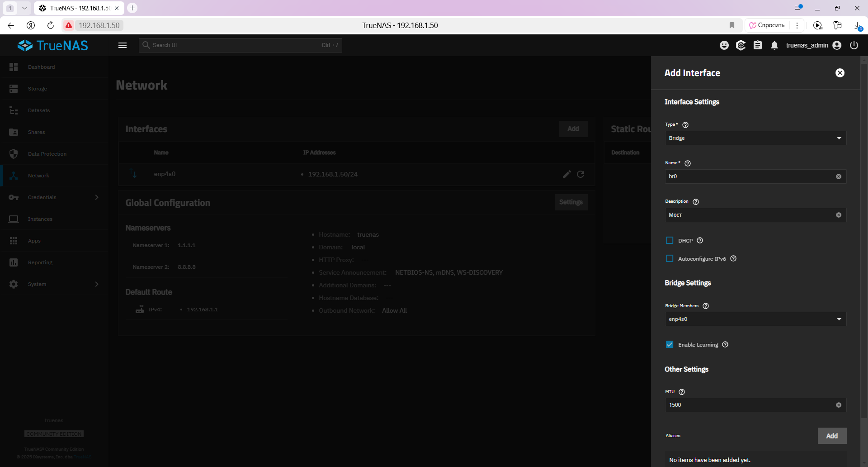868x467 pixels.
Task: Show help for Bridge Members
Action: [706, 306]
